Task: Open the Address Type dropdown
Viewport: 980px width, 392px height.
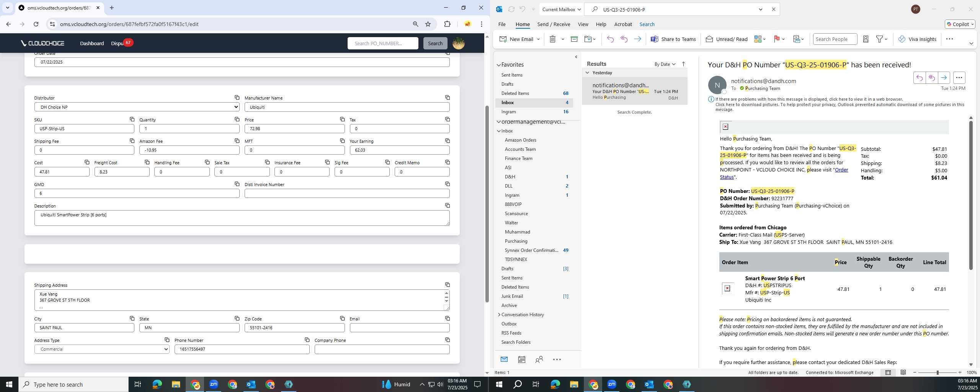Action: click(102, 349)
